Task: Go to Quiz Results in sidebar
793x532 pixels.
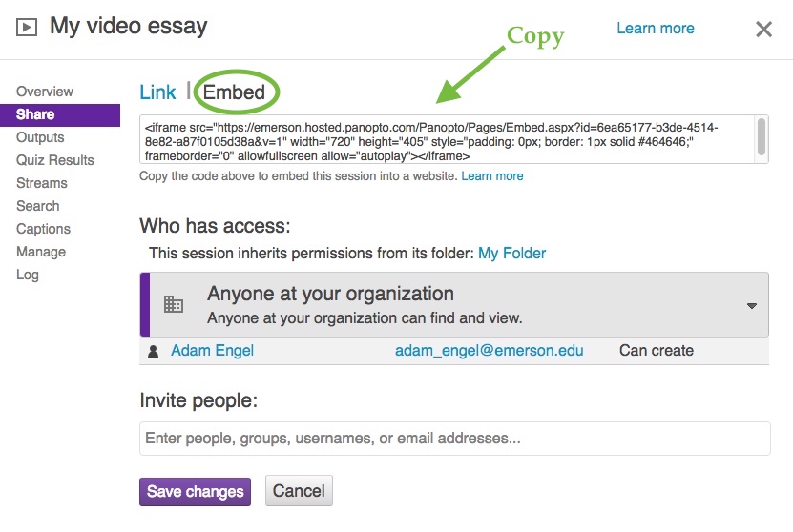Action: (x=55, y=160)
